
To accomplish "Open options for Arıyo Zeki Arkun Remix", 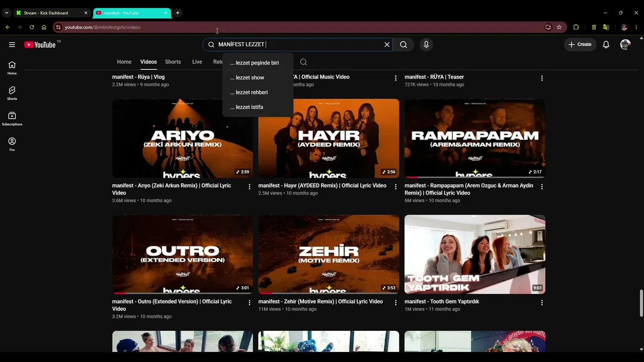I will point(249,187).
